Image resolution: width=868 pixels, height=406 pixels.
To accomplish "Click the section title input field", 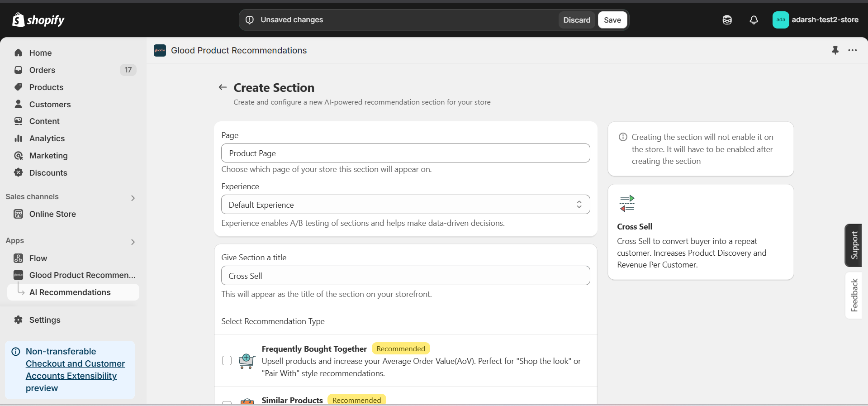I will (405, 276).
